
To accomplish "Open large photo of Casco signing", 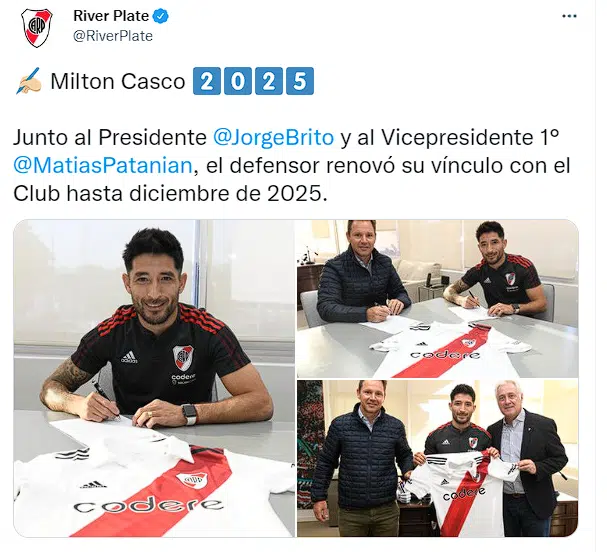I will (x=154, y=378).
